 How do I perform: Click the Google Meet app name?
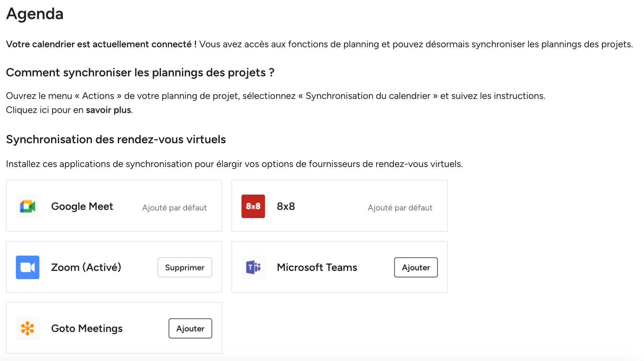coord(82,206)
